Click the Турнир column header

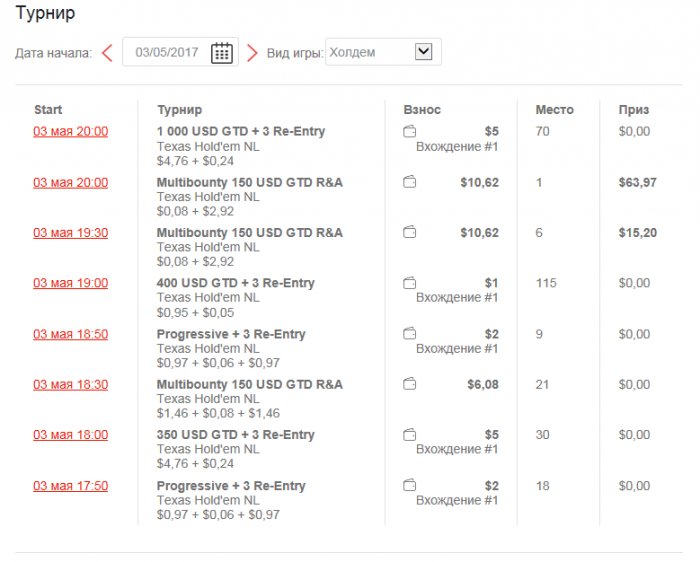(179, 110)
